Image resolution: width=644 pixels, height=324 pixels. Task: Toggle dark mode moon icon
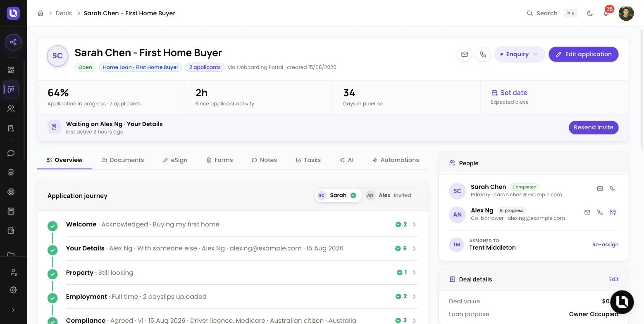590,13
